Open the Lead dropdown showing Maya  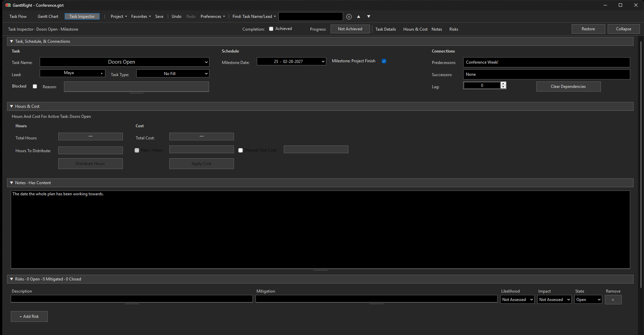72,73
